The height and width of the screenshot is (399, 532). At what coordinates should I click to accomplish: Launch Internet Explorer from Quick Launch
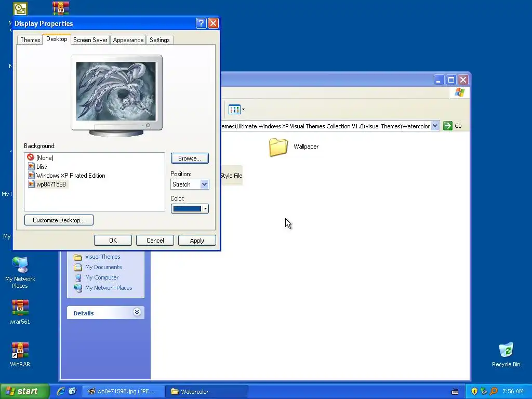[x=61, y=391]
